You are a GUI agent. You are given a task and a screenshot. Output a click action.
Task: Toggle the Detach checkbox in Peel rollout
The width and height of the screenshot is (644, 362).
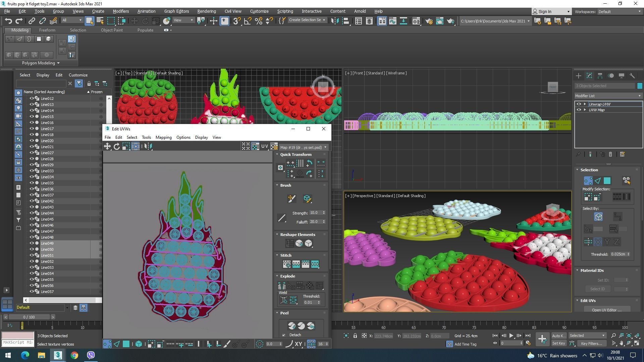[284, 335]
